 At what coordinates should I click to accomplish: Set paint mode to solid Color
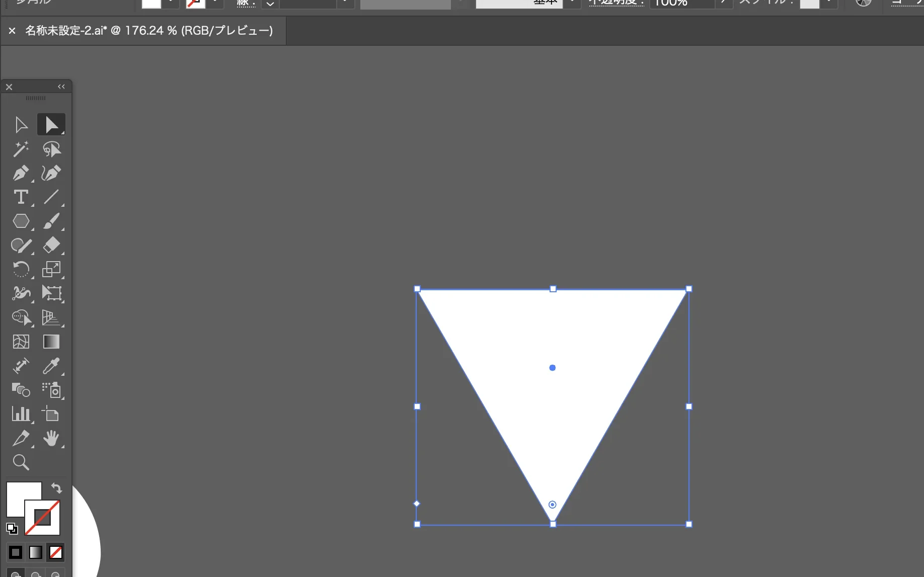click(x=16, y=552)
